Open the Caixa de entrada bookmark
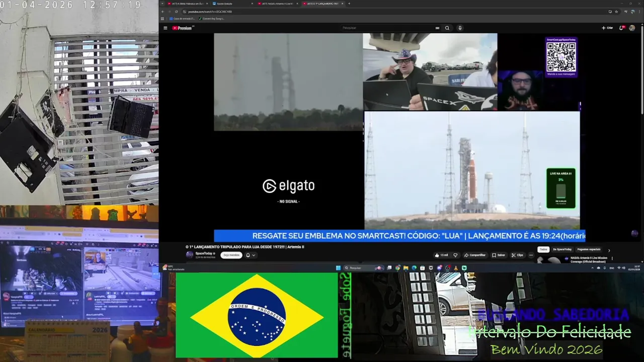Viewport: 644px width, 362px height. (x=182, y=19)
